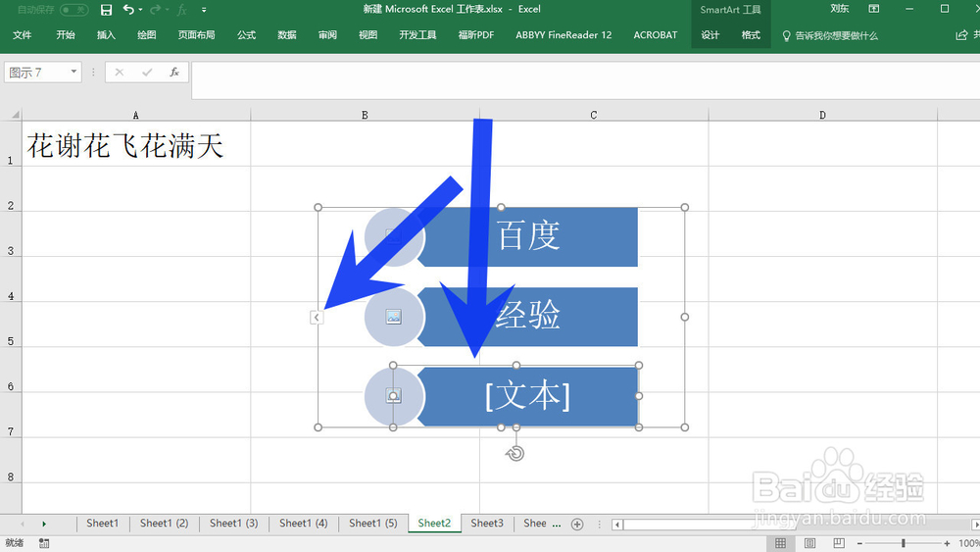Open the 绘图 ribbon tab
Image resolution: width=980 pixels, height=552 pixels.
pyautogui.click(x=147, y=35)
